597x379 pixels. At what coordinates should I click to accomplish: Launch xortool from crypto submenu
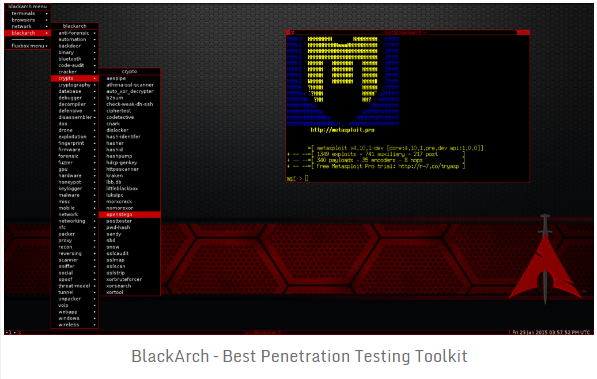coord(129,292)
